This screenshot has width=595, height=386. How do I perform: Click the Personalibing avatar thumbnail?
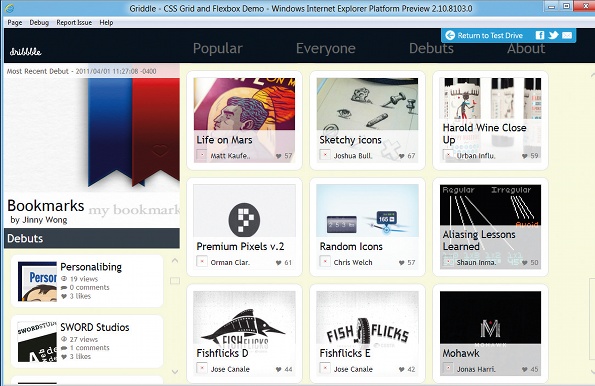tap(37, 281)
